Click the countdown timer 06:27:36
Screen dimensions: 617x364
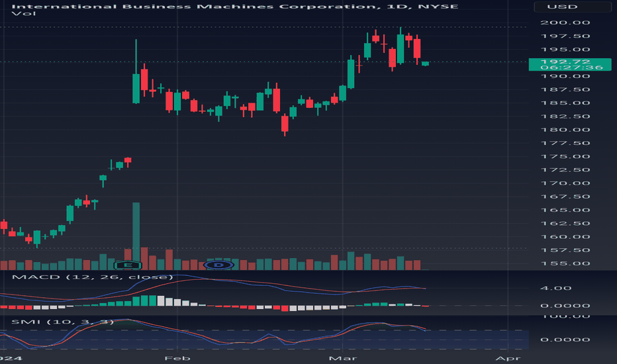click(571, 68)
